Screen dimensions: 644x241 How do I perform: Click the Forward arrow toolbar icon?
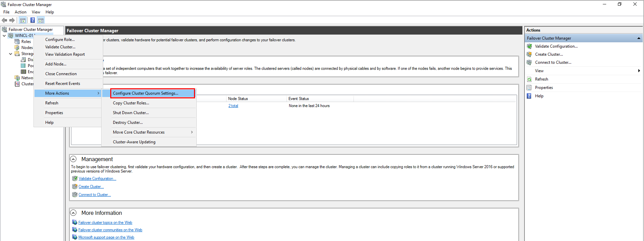point(12,20)
